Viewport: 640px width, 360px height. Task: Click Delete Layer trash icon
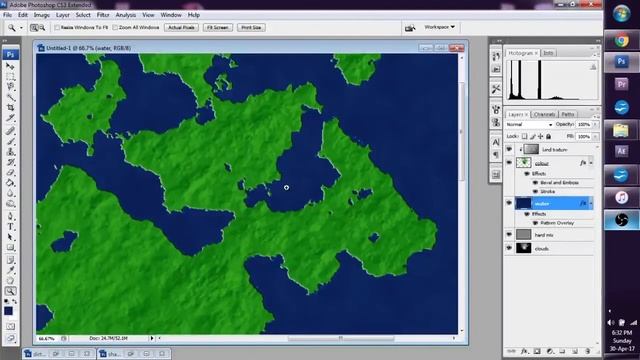point(587,351)
